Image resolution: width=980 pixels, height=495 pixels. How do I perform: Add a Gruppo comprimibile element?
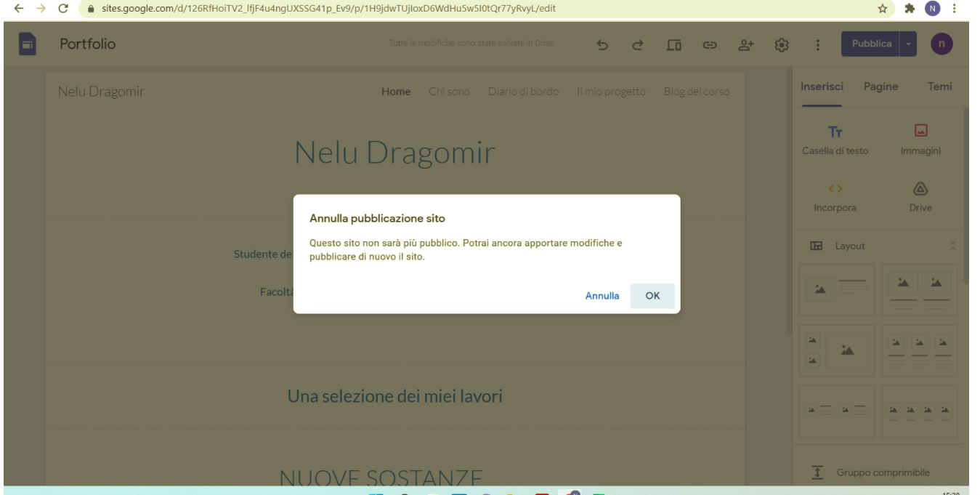pos(882,472)
